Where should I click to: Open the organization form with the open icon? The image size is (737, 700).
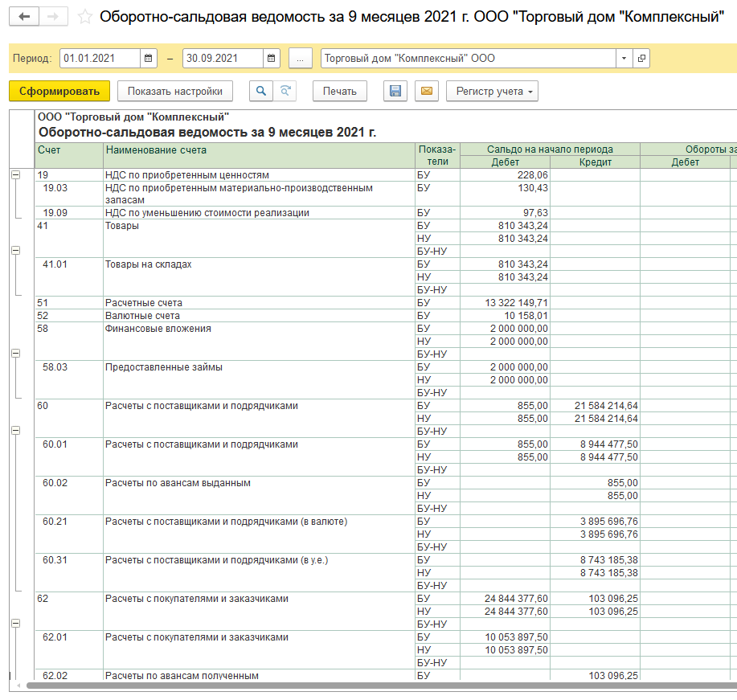coord(641,59)
